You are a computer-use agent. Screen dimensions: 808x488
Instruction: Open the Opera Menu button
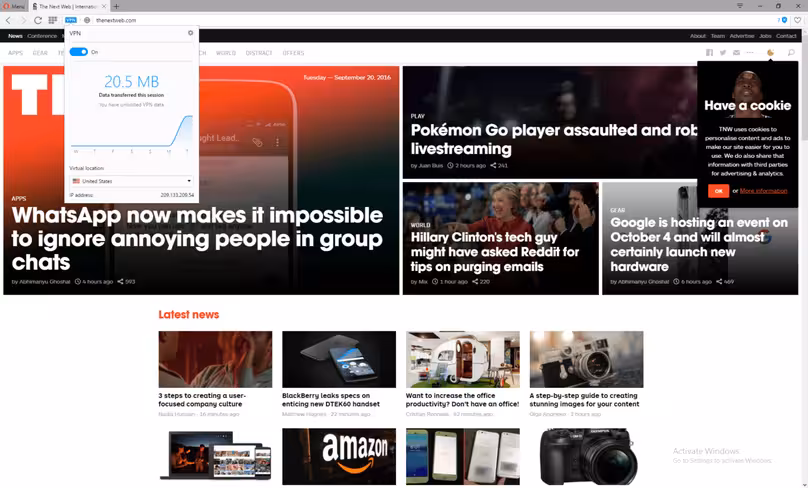click(13, 6)
